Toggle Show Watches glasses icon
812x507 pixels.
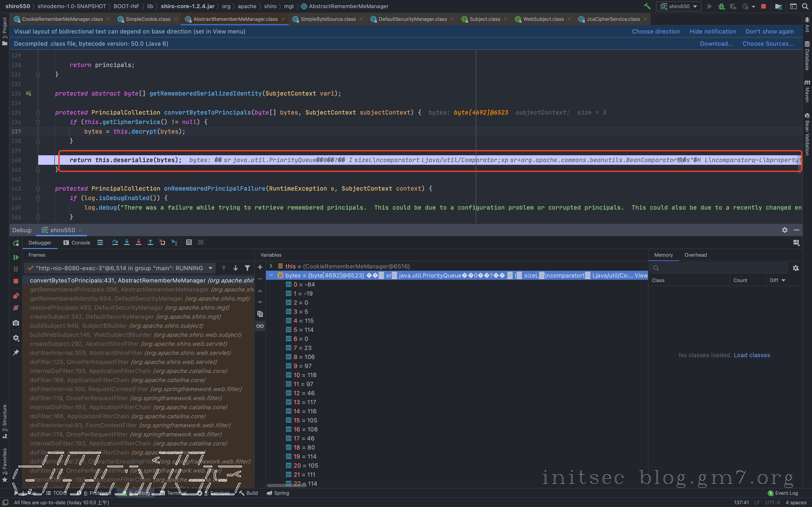[260, 326]
